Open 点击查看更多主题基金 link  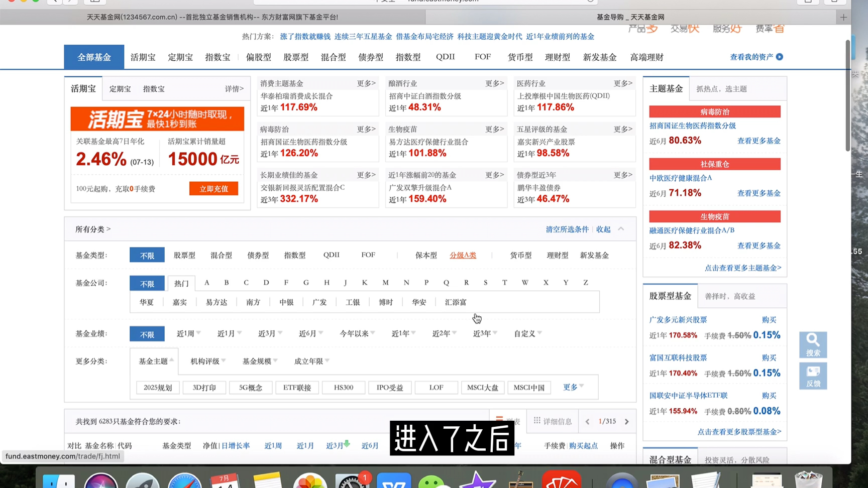743,268
